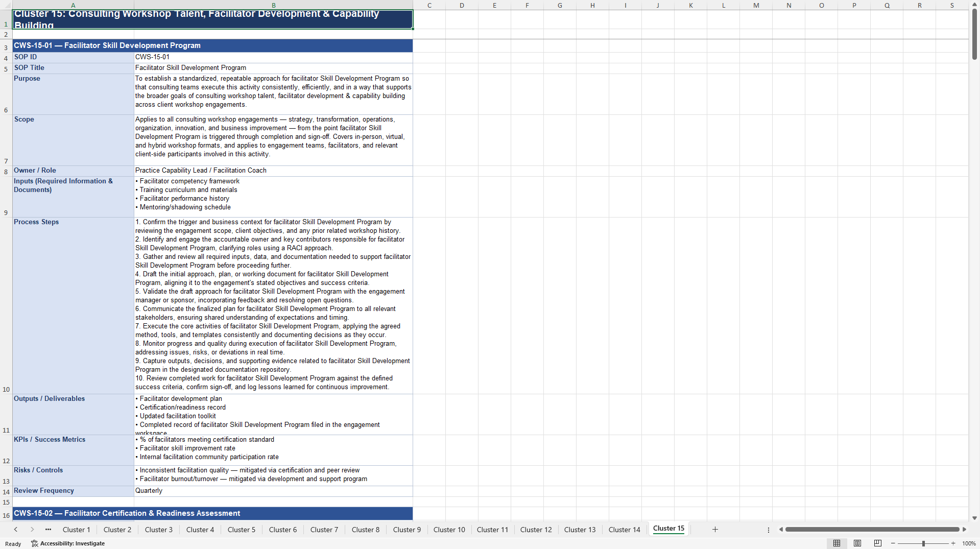Select the 'SOP Title' label cell
The height and width of the screenshot is (549, 980).
tap(73, 68)
